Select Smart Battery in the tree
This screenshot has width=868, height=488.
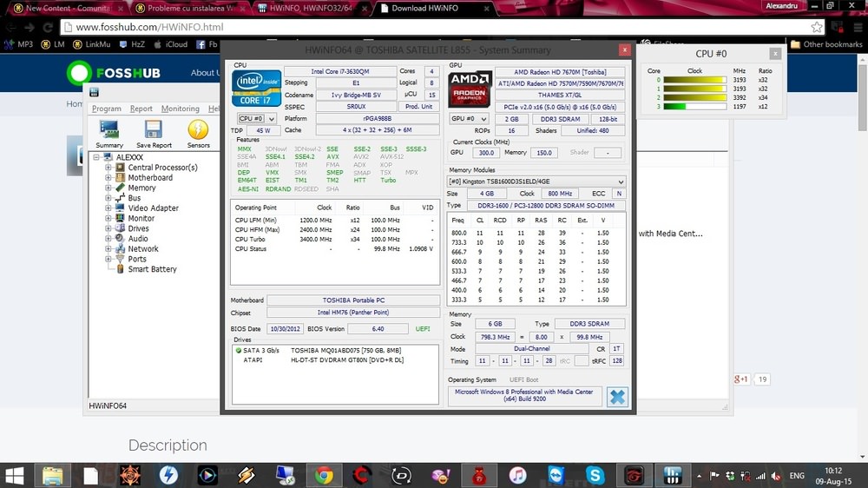[152, 269]
